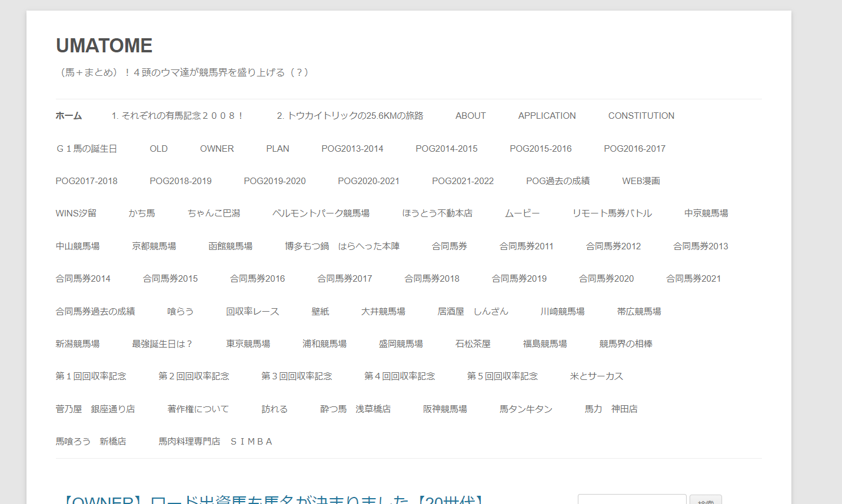Select 馬肉料理専門店 ＳＩＭＢＡ menu item
842x504 pixels.
(x=215, y=442)
